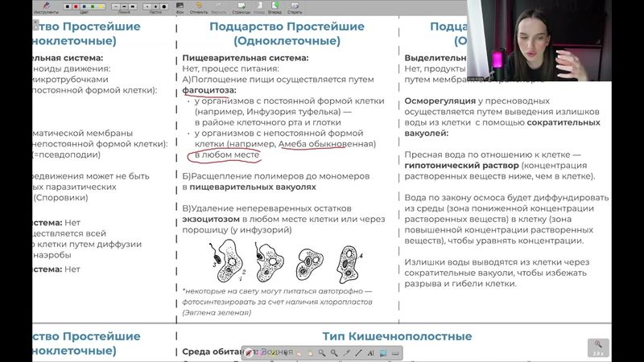Click the capture screen region tool
This screenshot has width=644, height=362.
[x=383, y=353]
